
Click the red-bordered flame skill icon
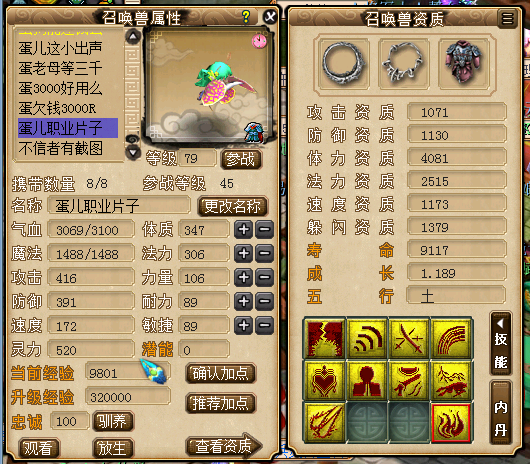[451, 422]
